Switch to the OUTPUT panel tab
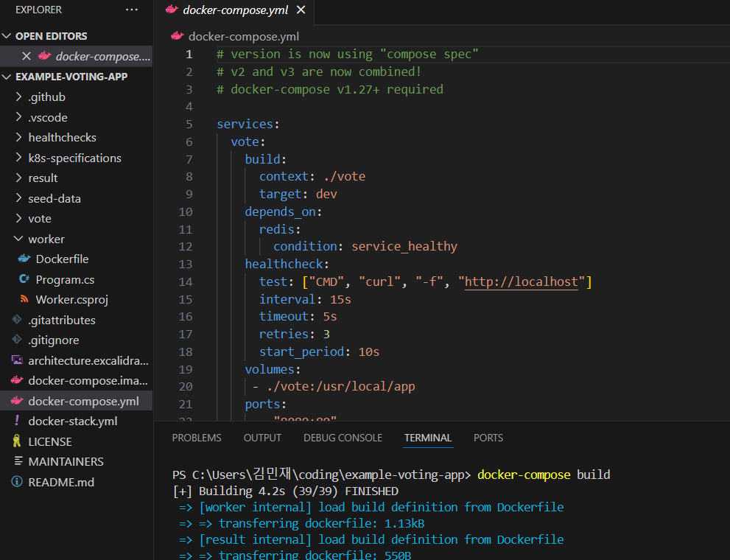730x560 pixels. point(262,438)
